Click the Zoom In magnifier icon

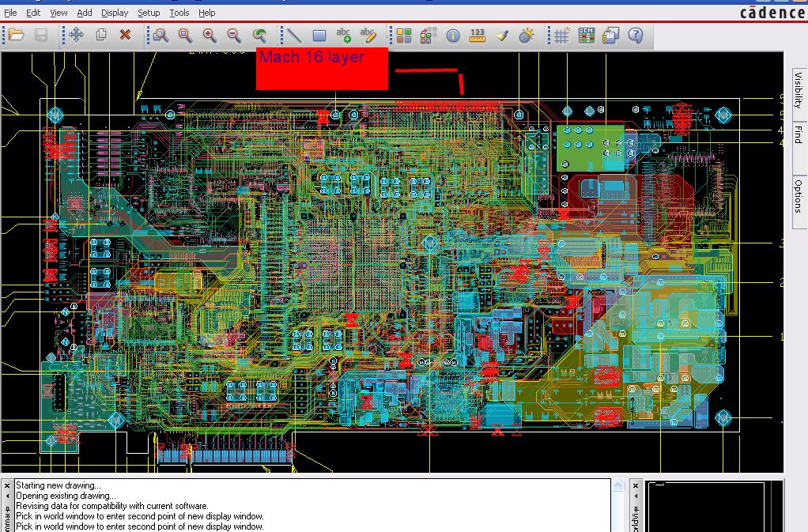click(x=210, y=35)
